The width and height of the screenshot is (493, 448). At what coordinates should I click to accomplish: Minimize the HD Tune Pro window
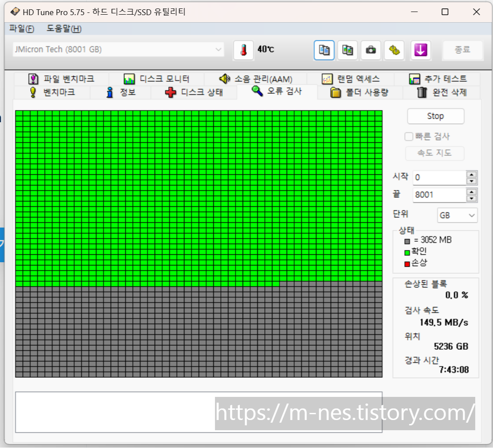point(414,12)
